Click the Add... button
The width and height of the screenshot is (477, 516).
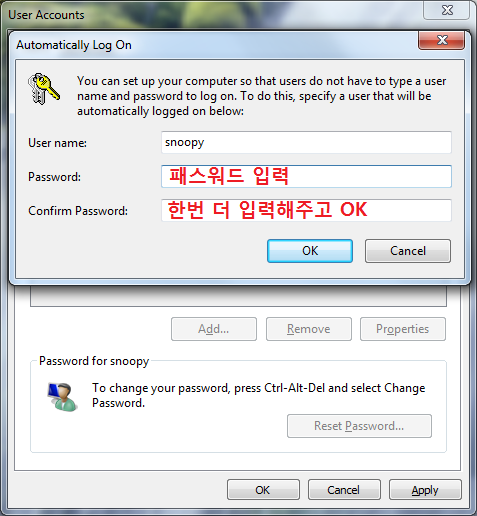coord(214,329)
